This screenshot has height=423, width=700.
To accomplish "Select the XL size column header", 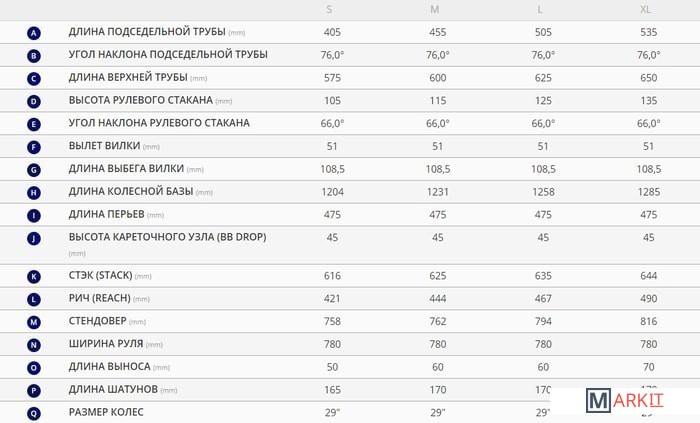I will (646, 9).
